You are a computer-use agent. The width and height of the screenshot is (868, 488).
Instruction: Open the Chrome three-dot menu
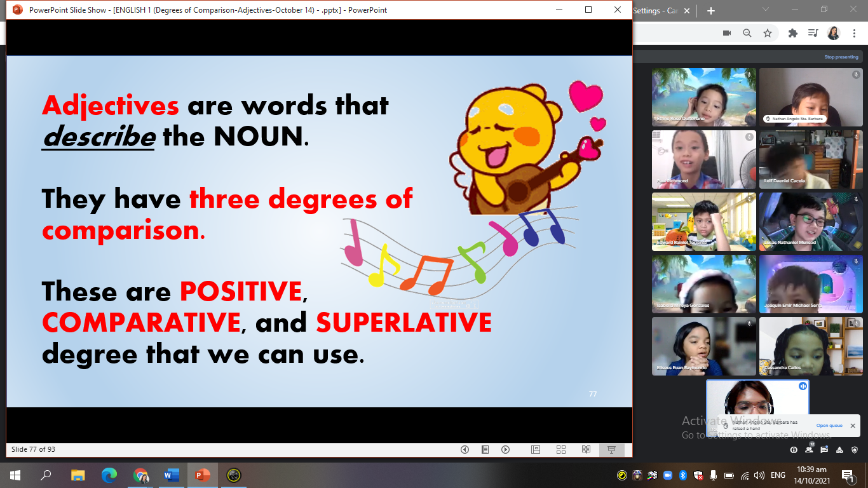pyautogui.click(x=854, y=33)
